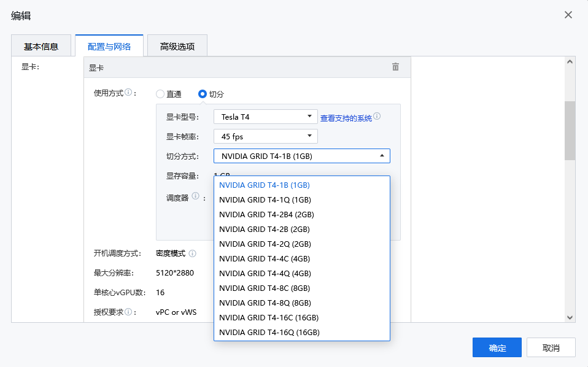Switch to the 高级选项 tab
The height and width of the screenshot is (367, 588).
(177, 46)
